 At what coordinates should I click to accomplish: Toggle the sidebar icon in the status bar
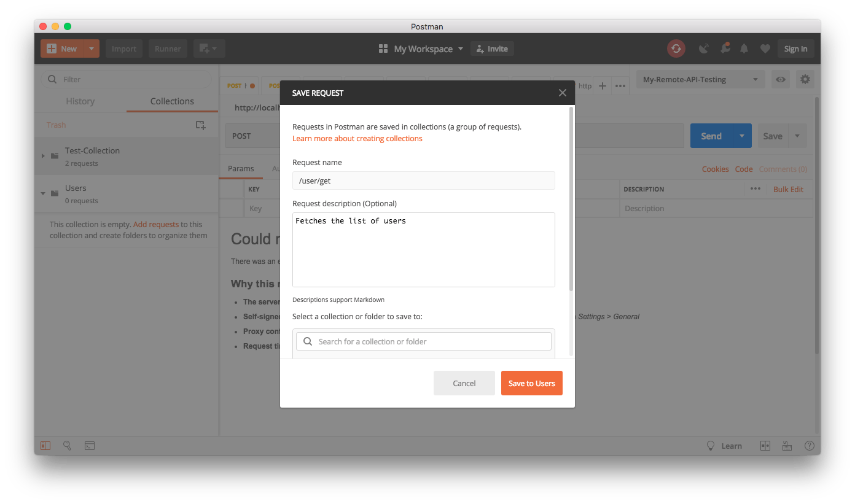(x=45, y=446)
